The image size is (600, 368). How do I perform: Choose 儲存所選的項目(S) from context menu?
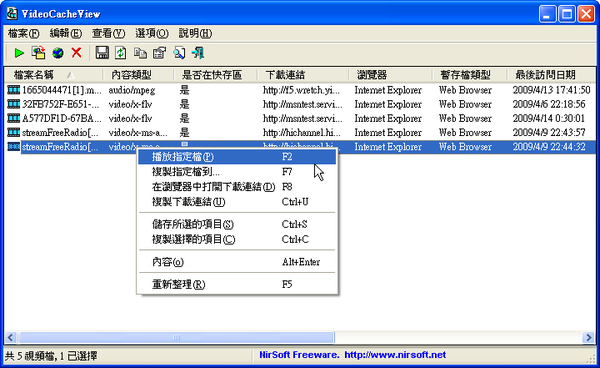pyautogui.click(x=237, y=224)
